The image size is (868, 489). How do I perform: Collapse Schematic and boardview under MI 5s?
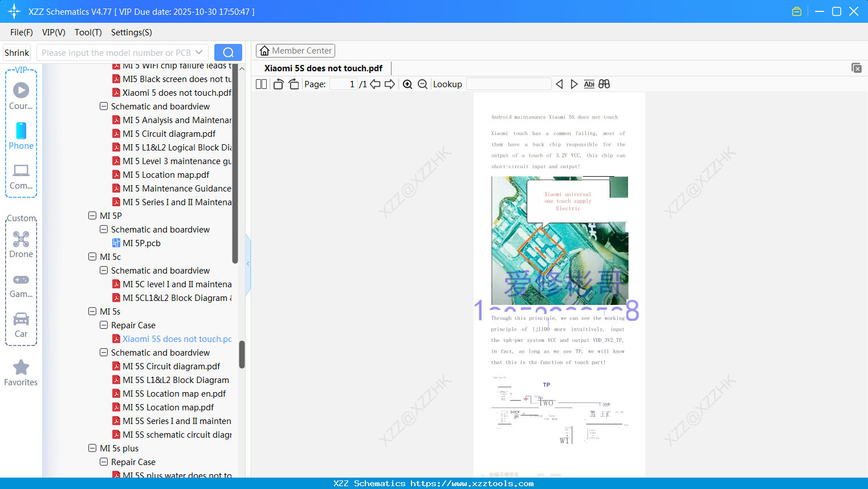tap(104, 353)
